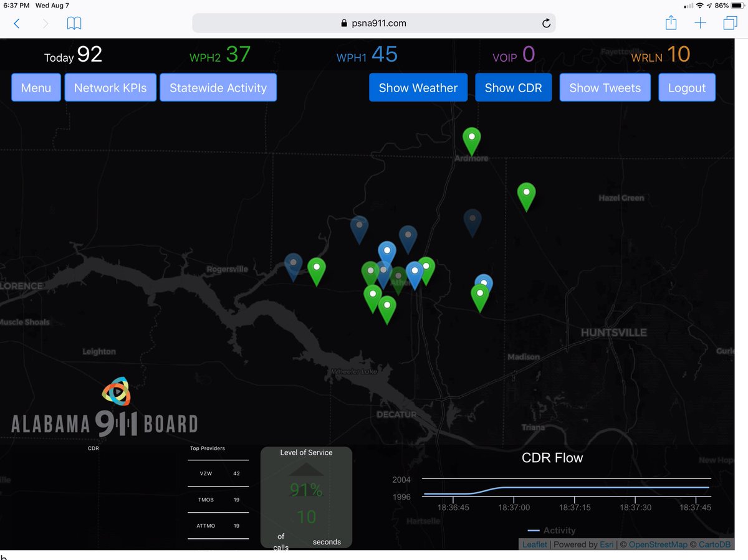Click the Top Providers heading

pyautogui.click(x=208, y=448)
